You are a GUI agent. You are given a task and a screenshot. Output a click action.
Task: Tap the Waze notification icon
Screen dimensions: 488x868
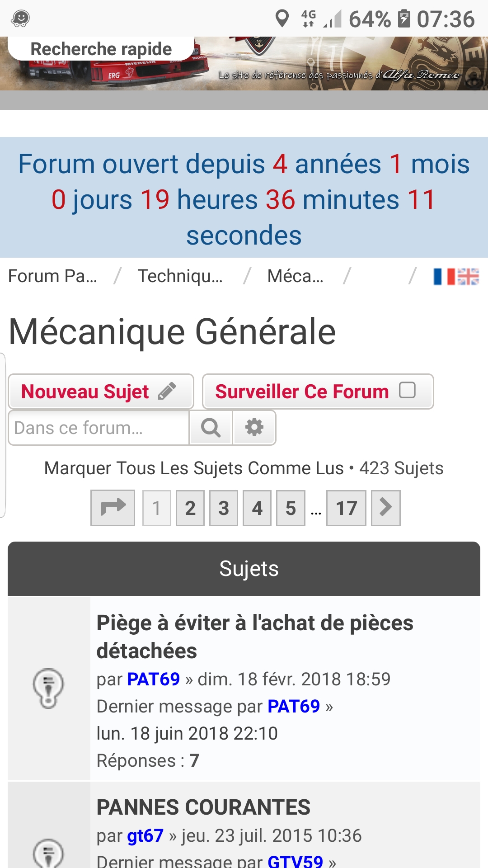click(x=20, y=19)
